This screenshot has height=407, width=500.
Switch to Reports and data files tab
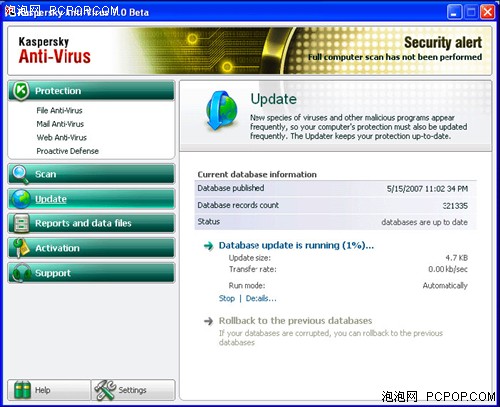tap(91, 223)
